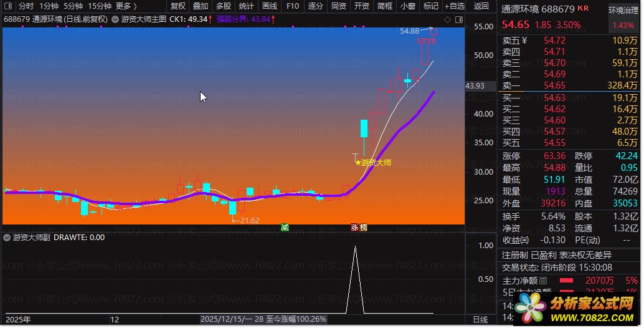Switch to 5分钟 timeframe
644x328 pixels.
pos(73,6)
